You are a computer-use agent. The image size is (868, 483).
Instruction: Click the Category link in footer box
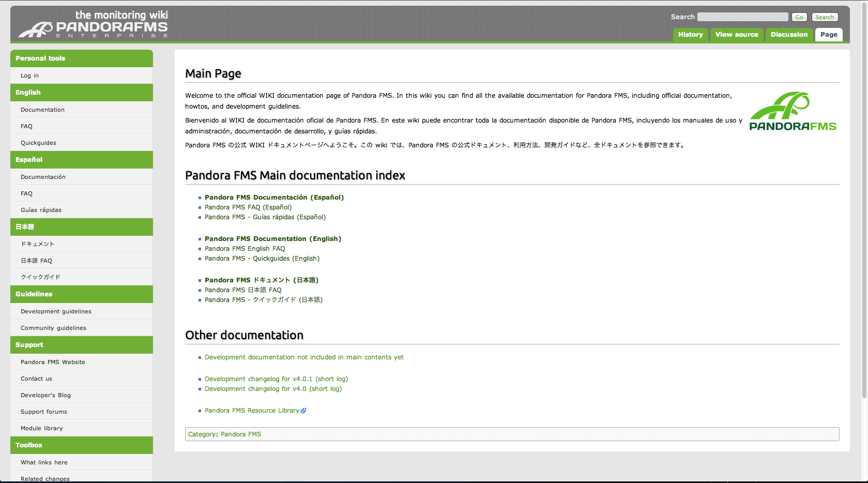click(x=202, y=434)
